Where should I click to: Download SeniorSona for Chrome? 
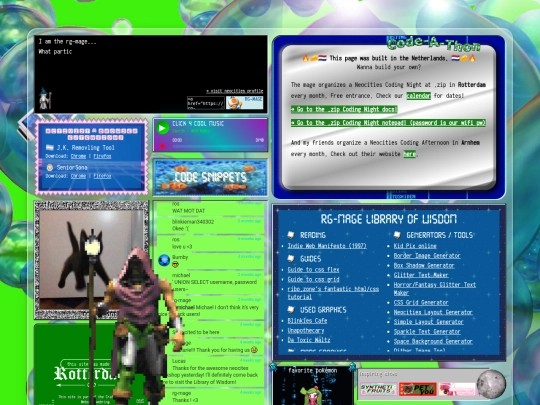point(78,176)
